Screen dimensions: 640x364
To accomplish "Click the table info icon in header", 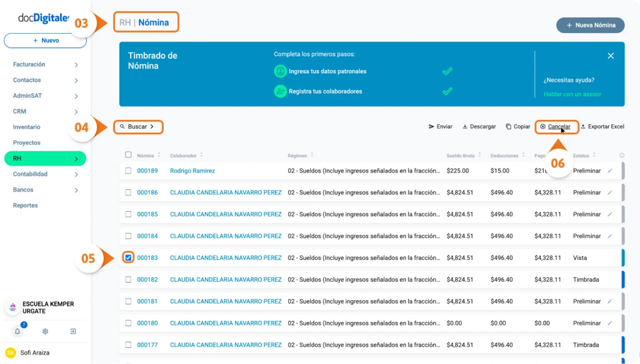I will [x=622, y=155].
